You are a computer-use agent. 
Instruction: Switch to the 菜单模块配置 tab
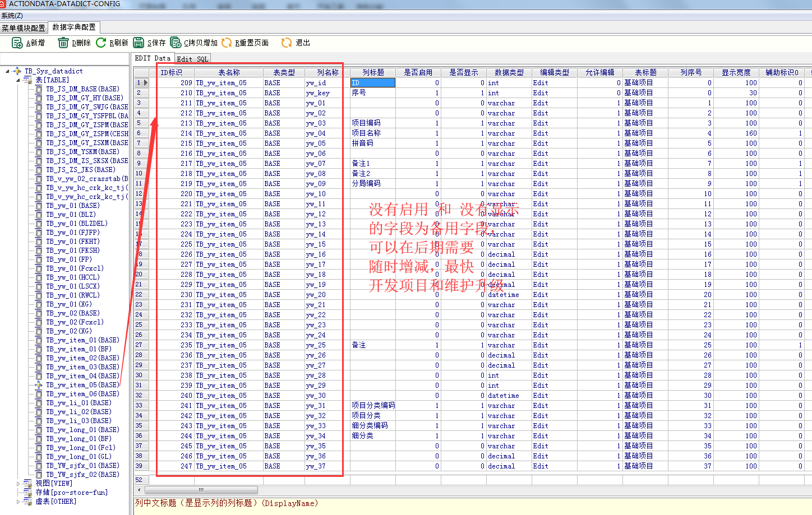(x=24, y=27)
